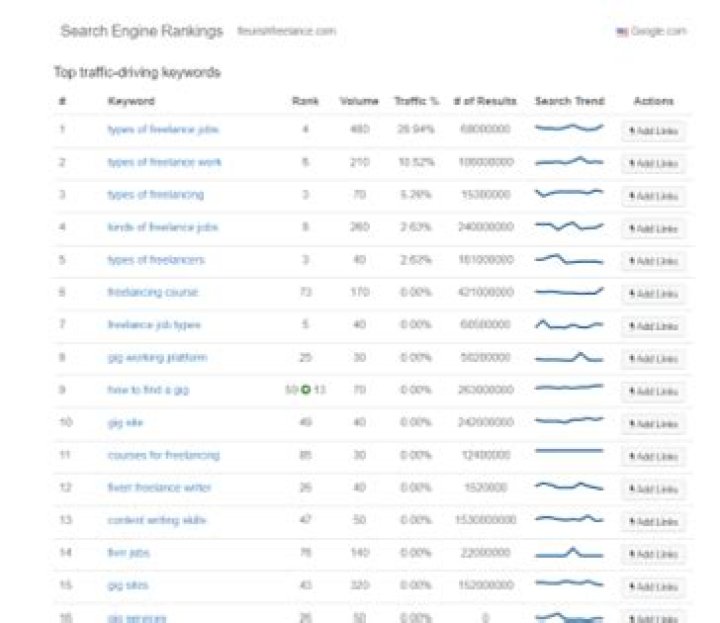Click Add Links for 'gig sites' row

coord(653,586)
